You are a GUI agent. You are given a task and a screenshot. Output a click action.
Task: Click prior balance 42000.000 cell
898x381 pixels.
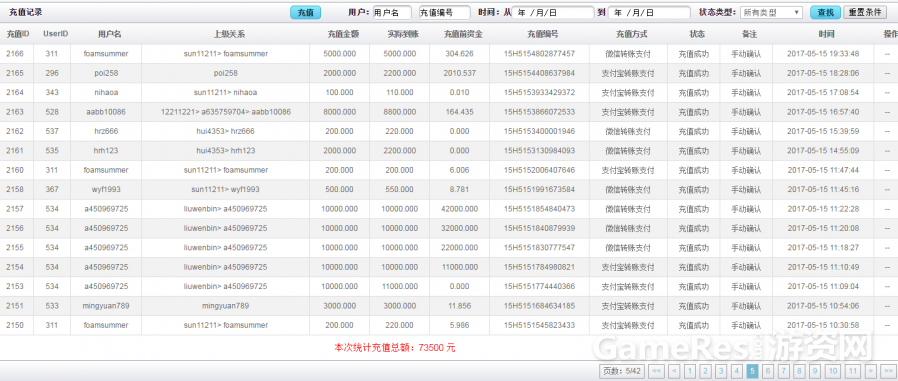[459, 209]
